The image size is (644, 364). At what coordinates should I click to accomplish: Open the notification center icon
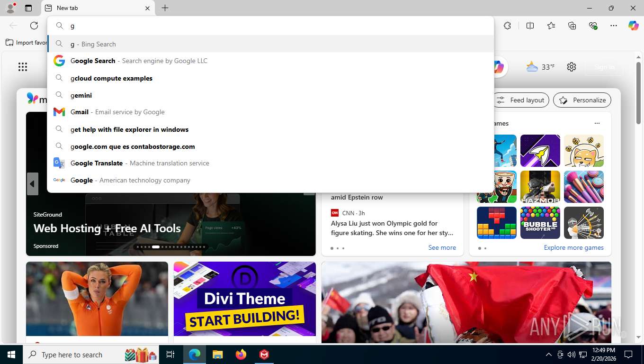[628, 355]
